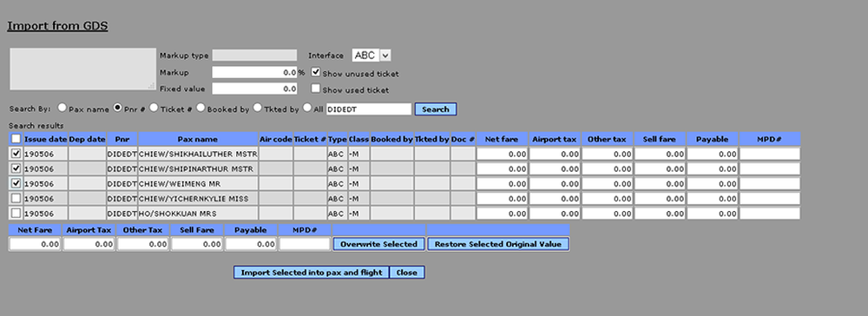Screen dimensions: 868x316
Task: Click Airport tax field for CHIEW/SHIPINARTHUR row
Action: [x=555, y=168]
